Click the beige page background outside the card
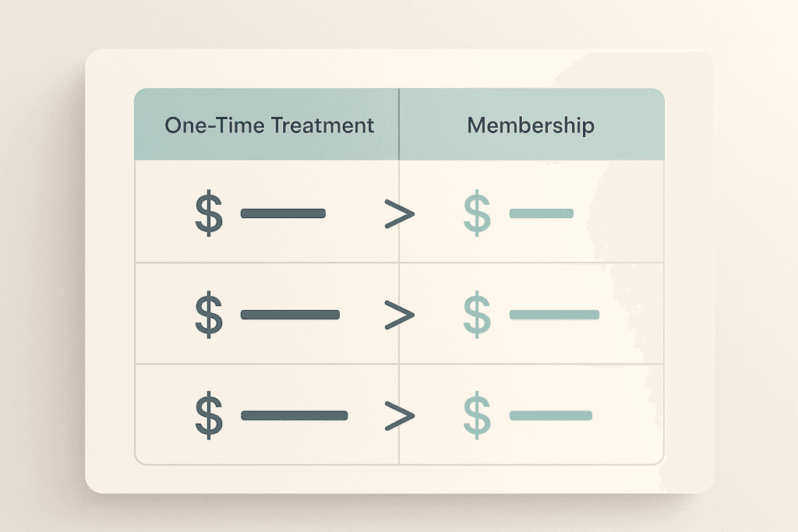 (39, 273)
